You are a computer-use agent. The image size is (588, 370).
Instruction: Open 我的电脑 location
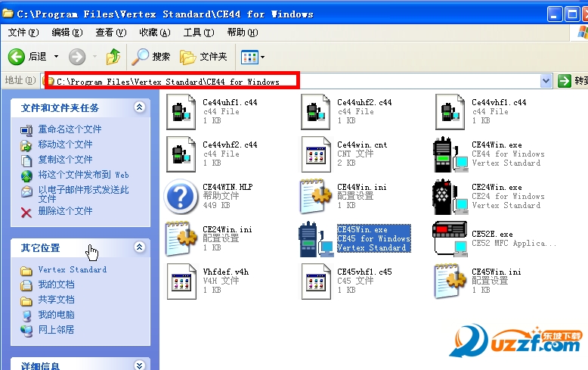coord(56,315)
